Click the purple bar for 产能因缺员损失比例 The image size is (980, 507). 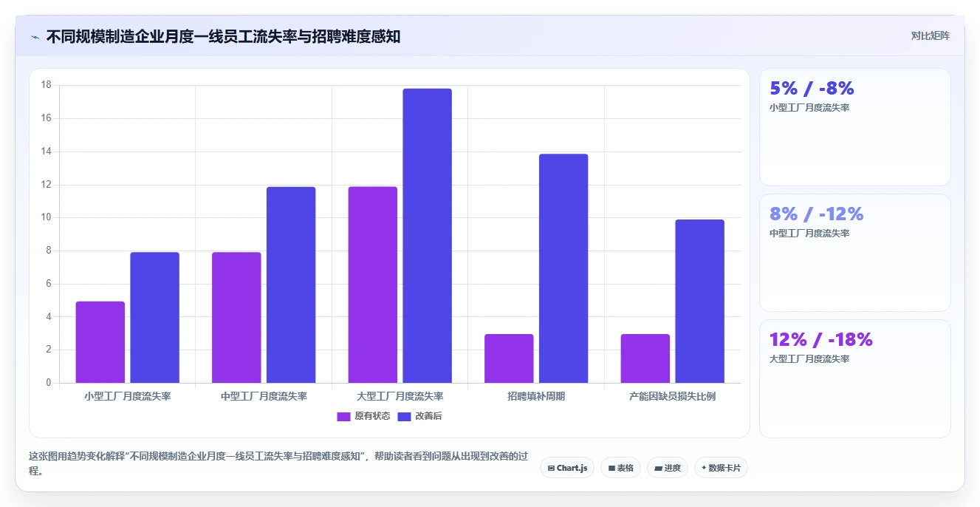pyautogui.click(x=645, y=358)
